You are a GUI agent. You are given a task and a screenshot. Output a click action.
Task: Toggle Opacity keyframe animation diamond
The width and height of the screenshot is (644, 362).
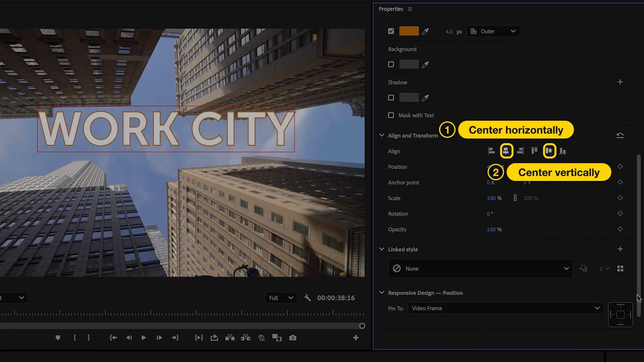[x=620, y=229]
